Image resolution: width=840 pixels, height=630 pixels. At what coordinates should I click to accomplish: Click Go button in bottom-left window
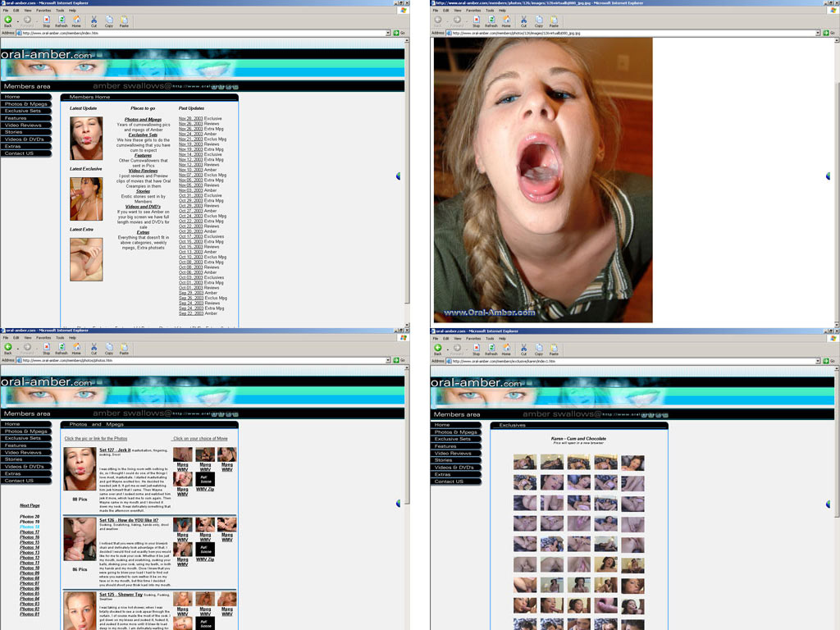[399, 361]
